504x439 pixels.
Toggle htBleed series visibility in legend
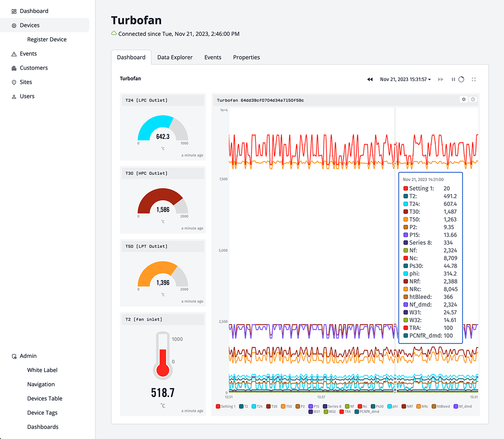click(x=441, y=406)
